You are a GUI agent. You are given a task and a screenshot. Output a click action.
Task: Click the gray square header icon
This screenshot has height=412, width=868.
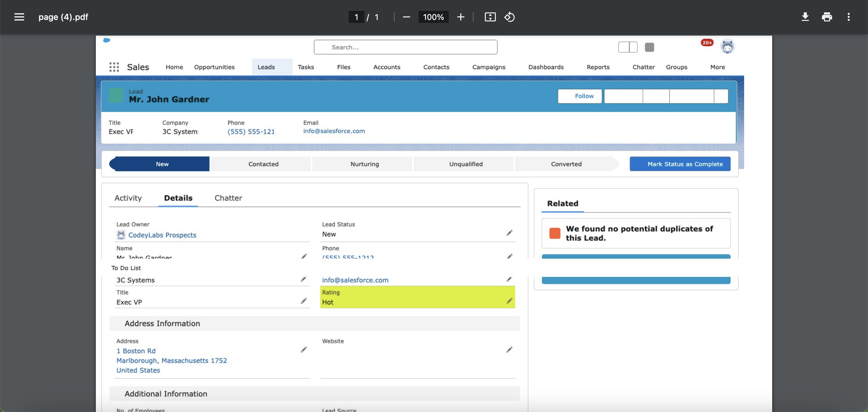[649, 47]
